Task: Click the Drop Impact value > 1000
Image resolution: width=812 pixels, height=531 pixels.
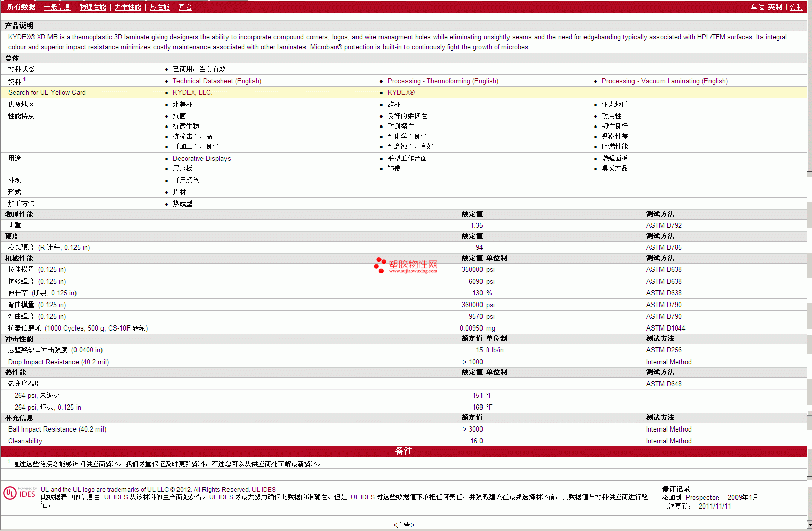Action: tap(472, 362)
